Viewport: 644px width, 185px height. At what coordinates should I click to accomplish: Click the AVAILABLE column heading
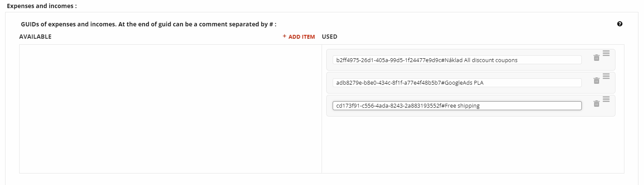point(35,37)
